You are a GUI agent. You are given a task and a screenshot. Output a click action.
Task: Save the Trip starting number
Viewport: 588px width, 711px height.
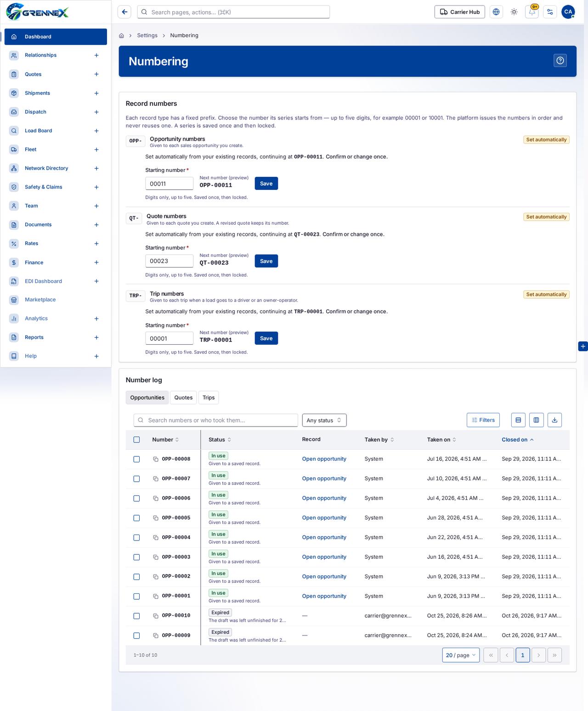coord(266,338)
